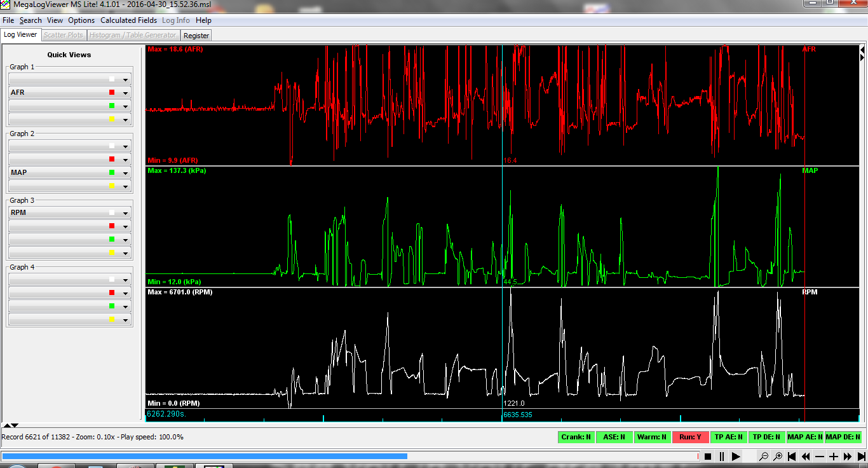The height and width of the screenshot is (468, 868).
Task: Open the MAP field dropdown in Graph 2
Action: [x=126, y=173]
